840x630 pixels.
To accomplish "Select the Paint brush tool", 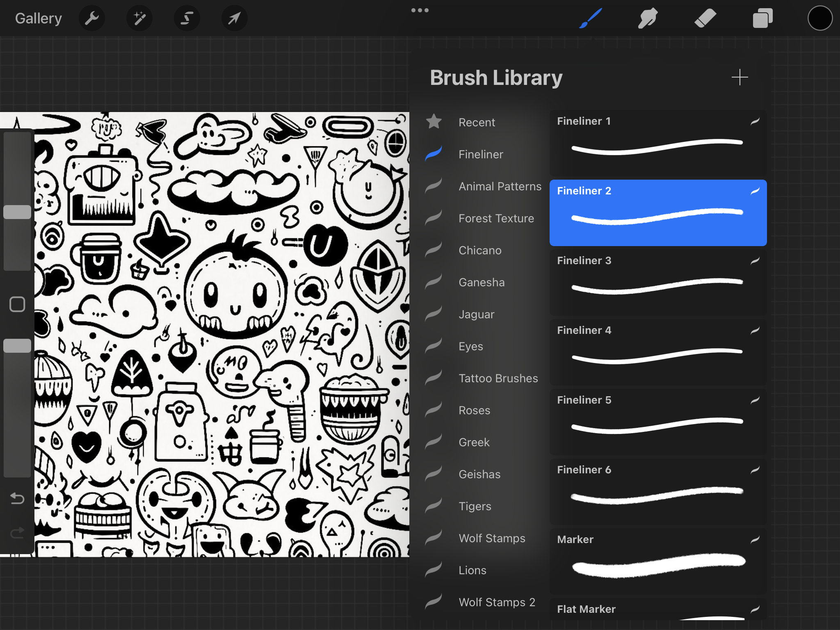I will coord(591,18).
